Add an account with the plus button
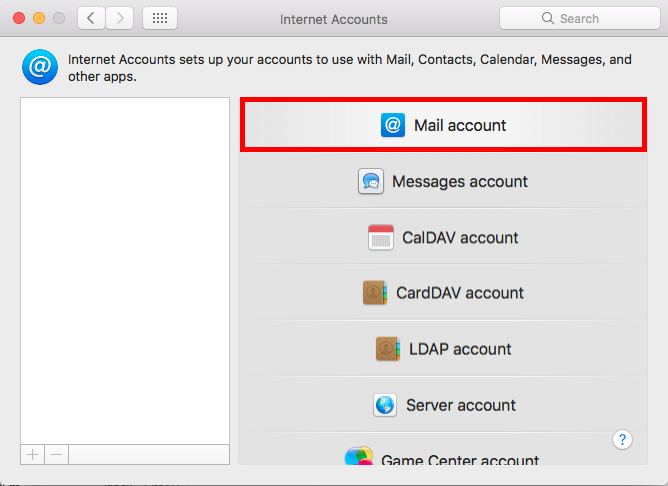 tap(33, 454)
